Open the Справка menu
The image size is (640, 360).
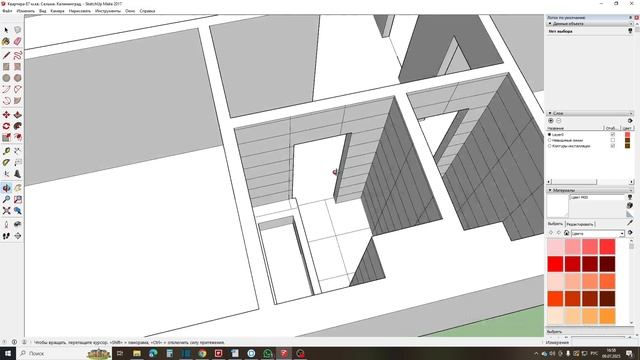pyautogui.click(x=147, y=11)
